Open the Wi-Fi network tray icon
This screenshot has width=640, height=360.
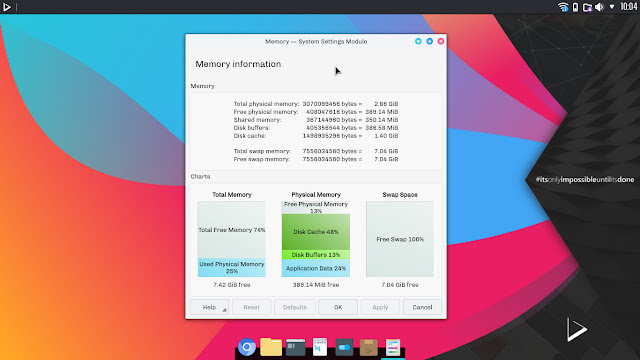[x=563, y=7]
